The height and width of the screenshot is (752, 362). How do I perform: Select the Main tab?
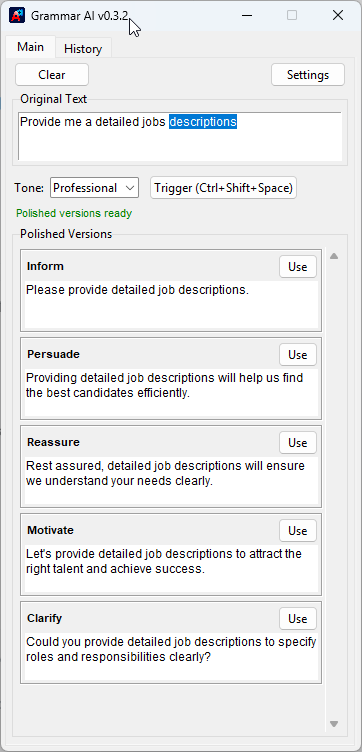(30, 47)
